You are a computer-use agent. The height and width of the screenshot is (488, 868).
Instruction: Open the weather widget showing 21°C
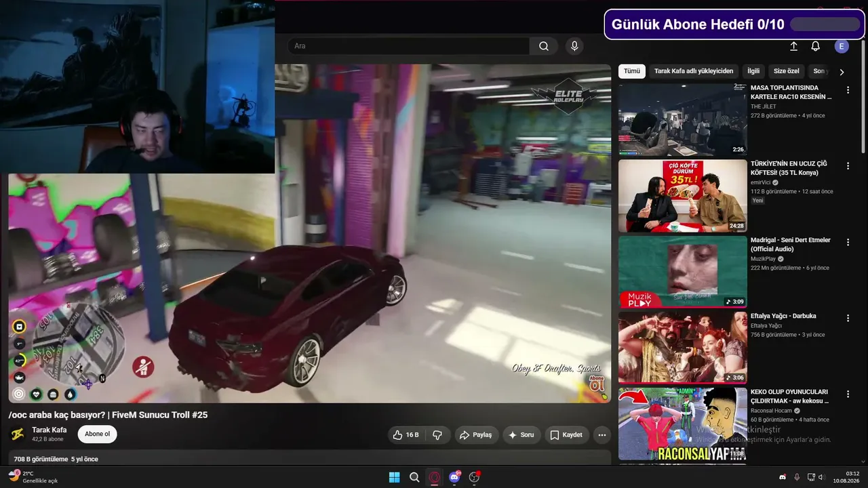point(33,477)
